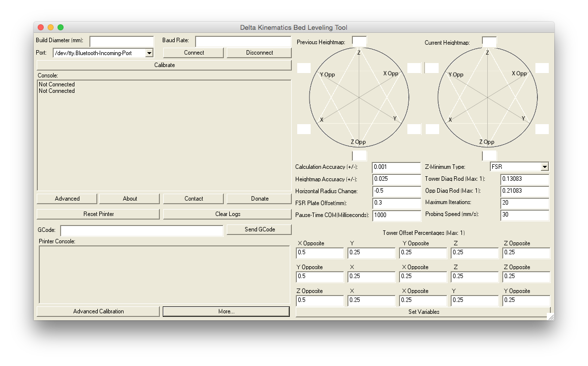
Task: Focus the Baud Rate input field
Action: (x=243, y=41)
